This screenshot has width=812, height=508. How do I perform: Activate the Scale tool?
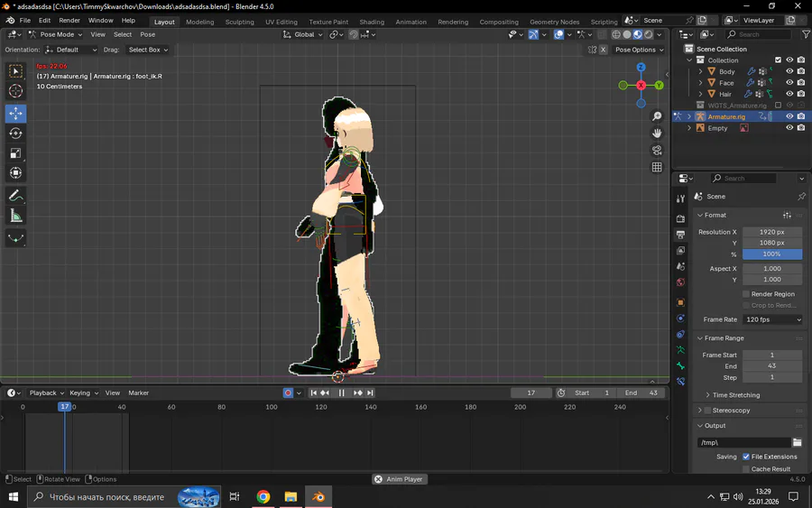pos(15,152)
